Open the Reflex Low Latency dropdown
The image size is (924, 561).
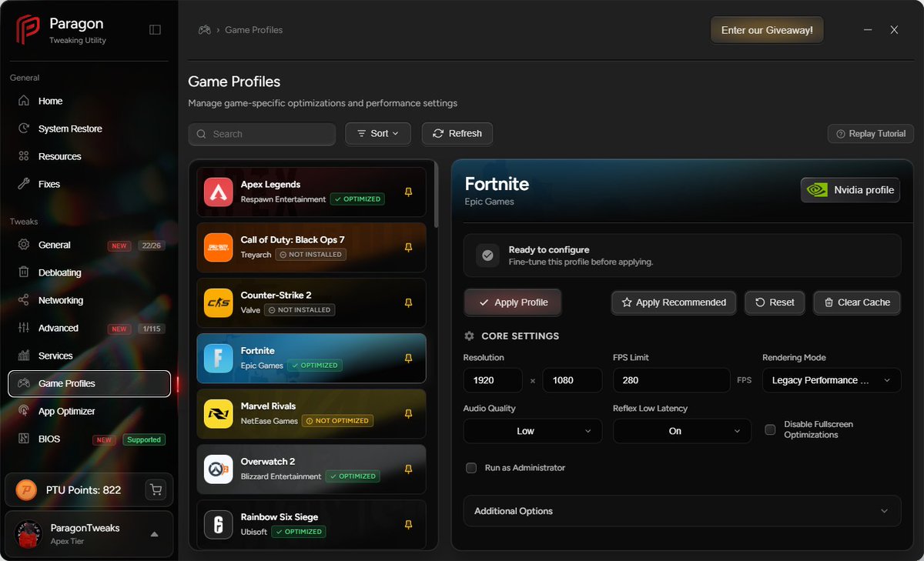(x=682, y=431)
